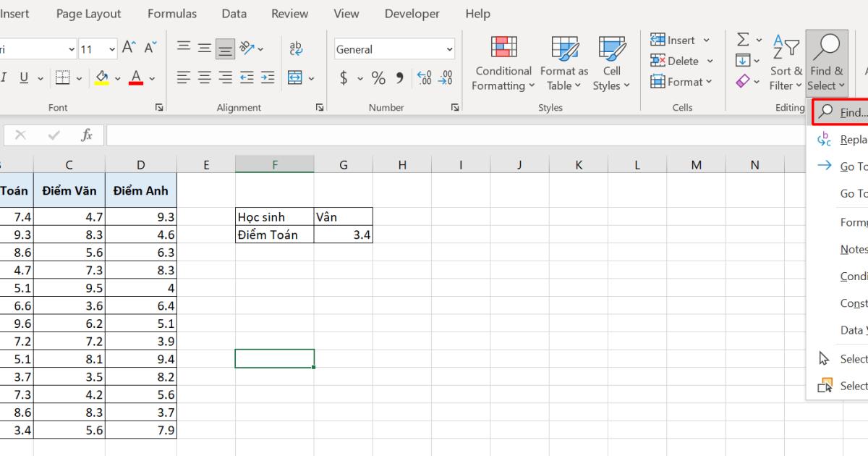Open the Developer menu tab

(x=412, y=13)
